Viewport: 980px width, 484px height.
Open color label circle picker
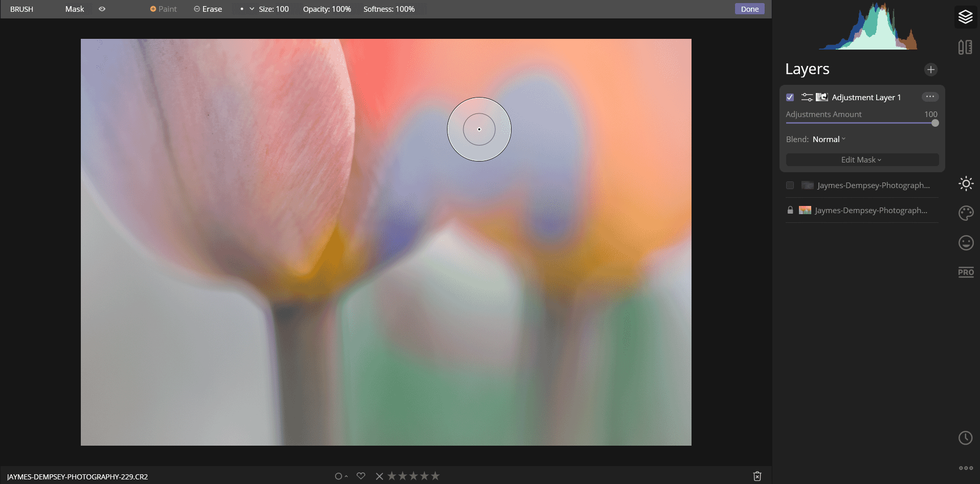coord(338,476)
